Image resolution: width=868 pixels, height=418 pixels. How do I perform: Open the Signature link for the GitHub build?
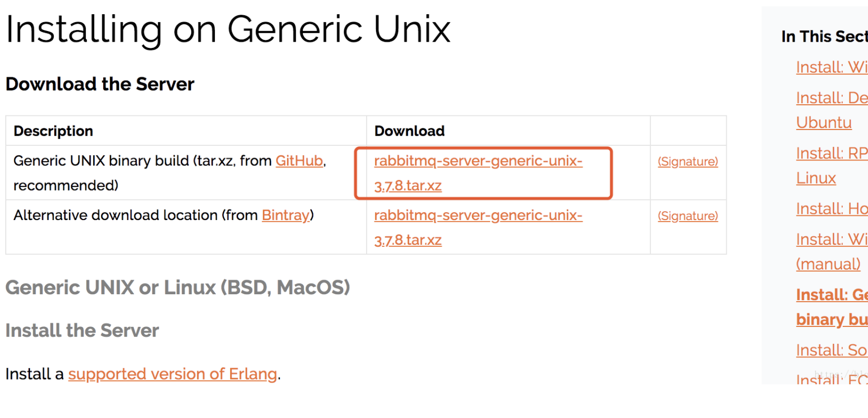(x=687, y=161)
